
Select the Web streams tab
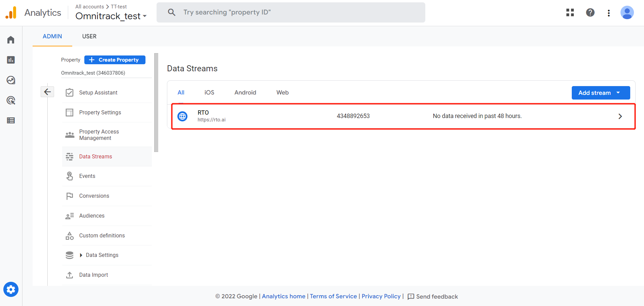pos(283,92)
